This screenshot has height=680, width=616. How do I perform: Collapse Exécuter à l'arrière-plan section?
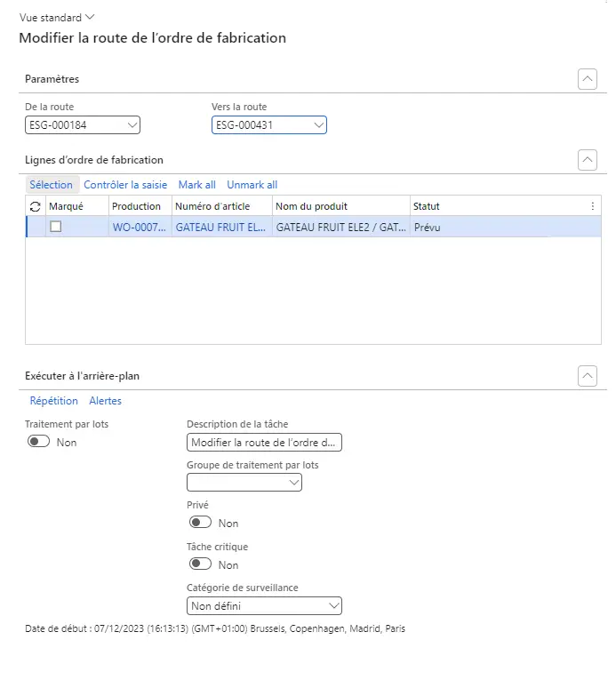click(x=587, y=376)
